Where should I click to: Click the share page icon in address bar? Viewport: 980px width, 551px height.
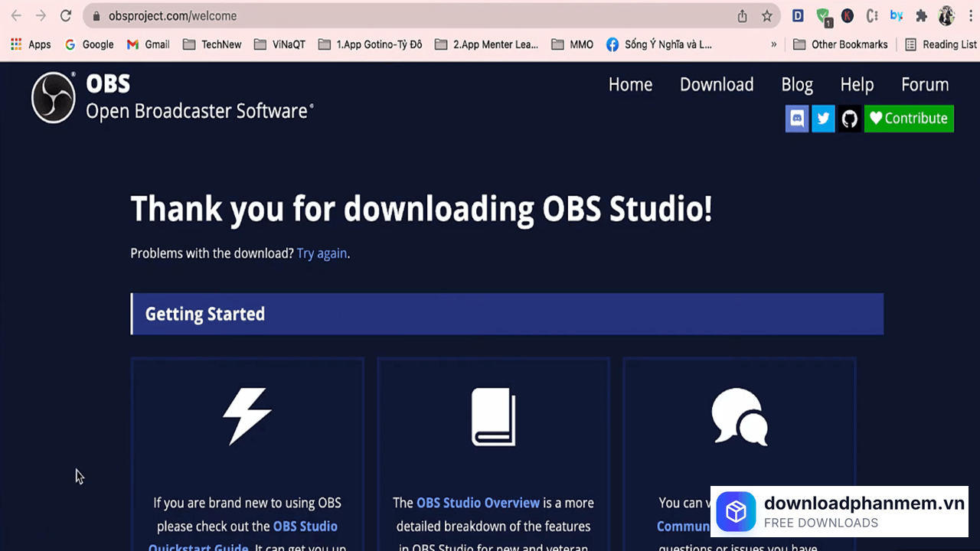pyautogui.click(x=742, y=16)
